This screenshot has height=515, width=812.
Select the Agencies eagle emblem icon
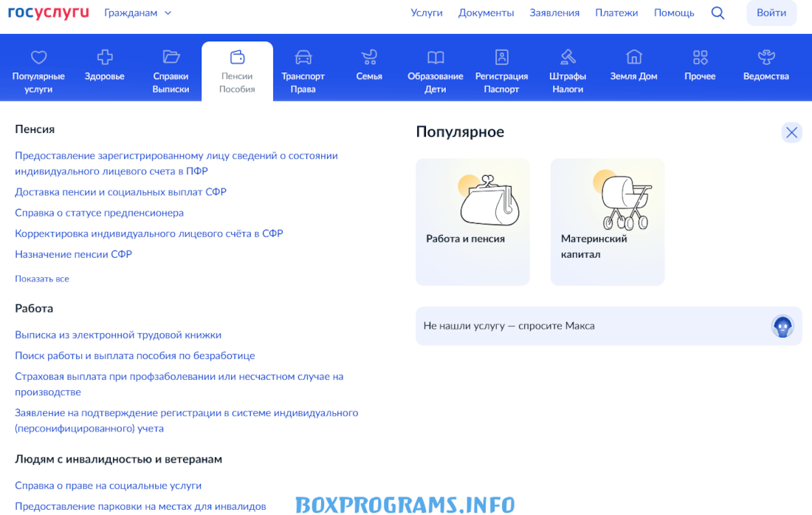(x=766, y=56)
